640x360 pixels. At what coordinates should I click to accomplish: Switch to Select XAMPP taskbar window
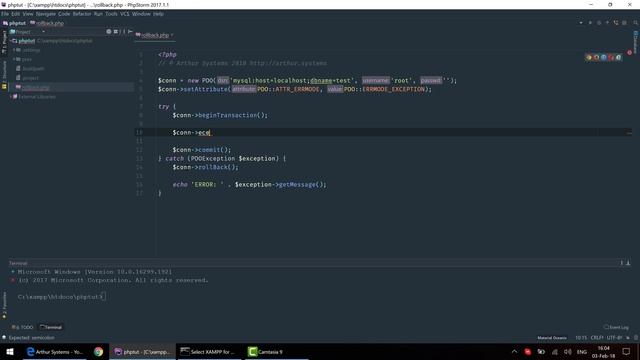point(209,351)
